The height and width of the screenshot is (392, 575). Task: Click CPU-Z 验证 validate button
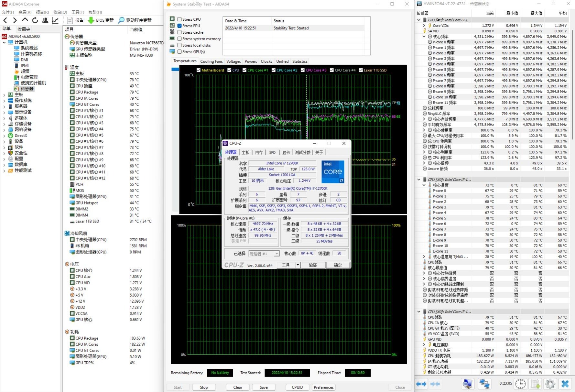(x=313, y=265)
